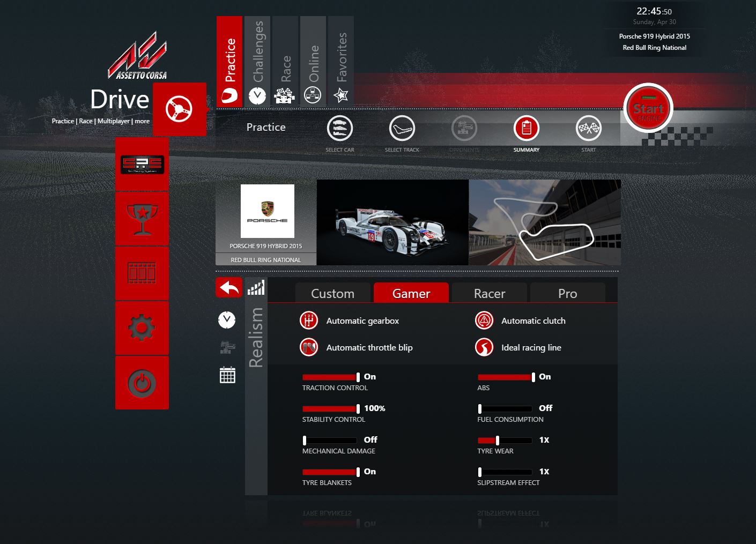Click the red back arrow icon

click(x=229, y=288)
